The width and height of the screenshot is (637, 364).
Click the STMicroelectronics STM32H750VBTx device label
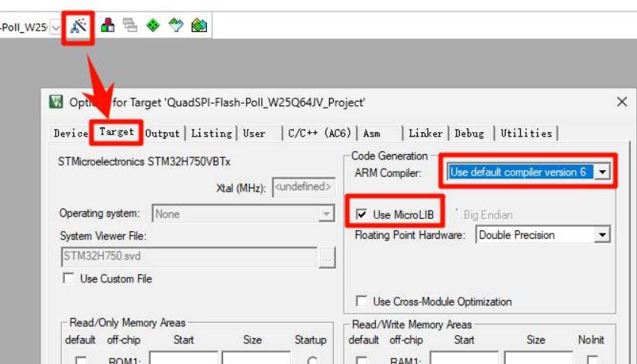coord(144,162)
